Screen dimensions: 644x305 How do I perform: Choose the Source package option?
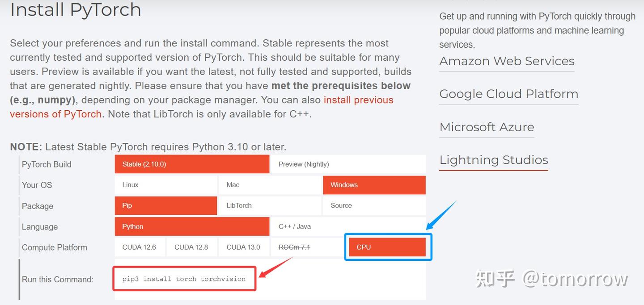pos(374,206)
